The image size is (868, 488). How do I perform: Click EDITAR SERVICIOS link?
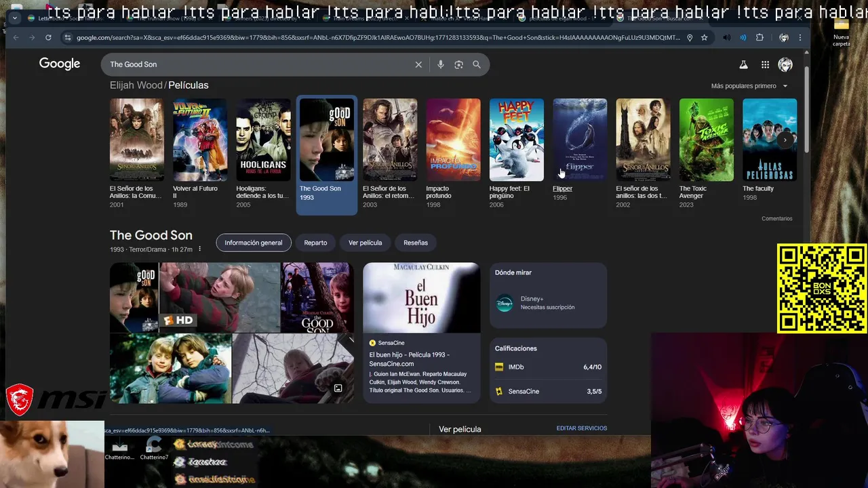click(582, 428)
